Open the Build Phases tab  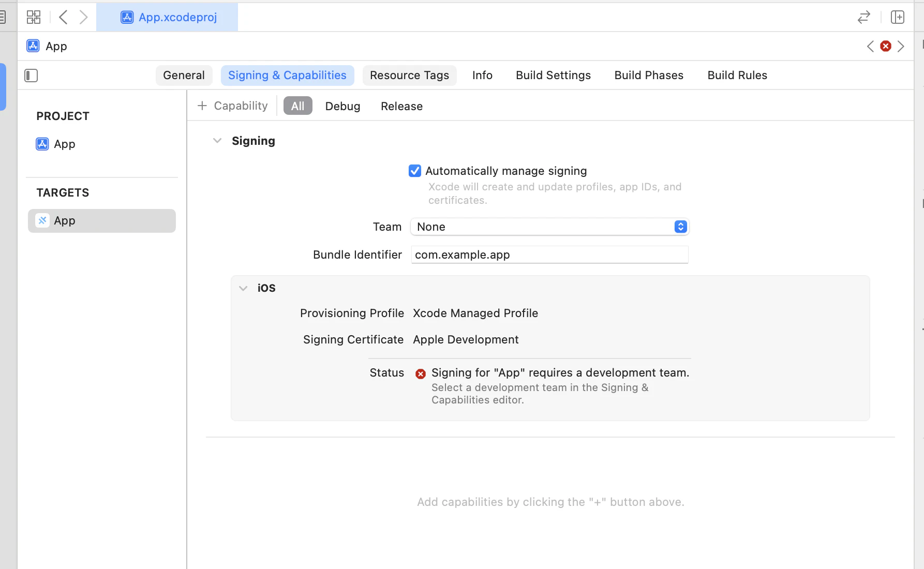pyautogui.click(x=649, y=75)
